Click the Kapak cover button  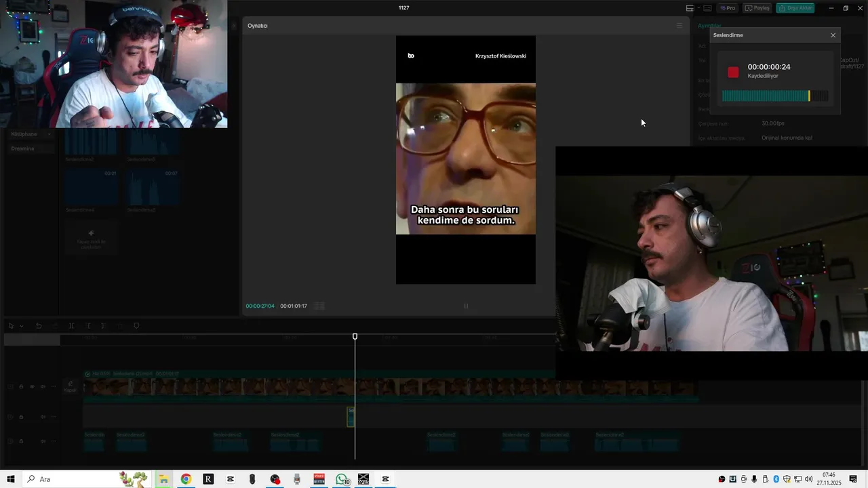point(70,386)
